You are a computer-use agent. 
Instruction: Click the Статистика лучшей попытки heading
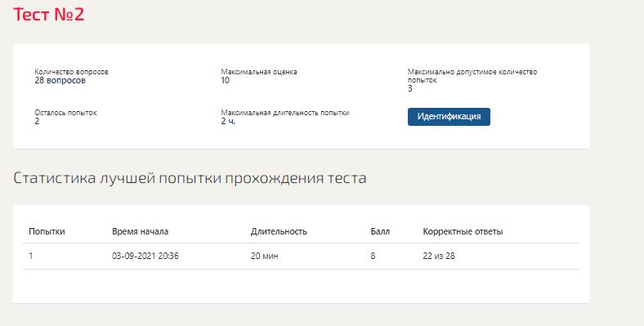[190, 178]
